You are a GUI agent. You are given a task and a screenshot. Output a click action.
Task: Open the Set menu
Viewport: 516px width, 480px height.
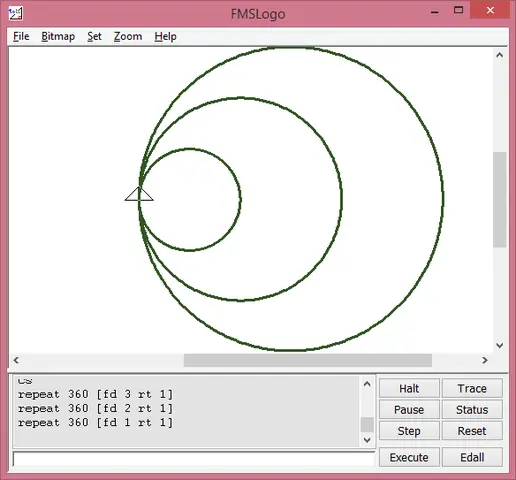click(94, 36)
